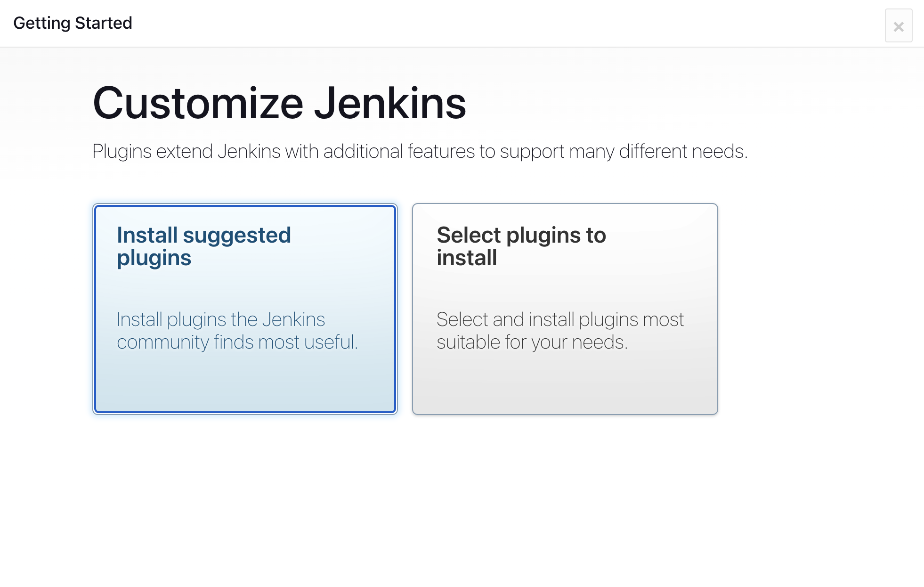Click the word "install" under "Select plugins to"
This screenshot has width=924, height=587.
click(x=467, y=258)
